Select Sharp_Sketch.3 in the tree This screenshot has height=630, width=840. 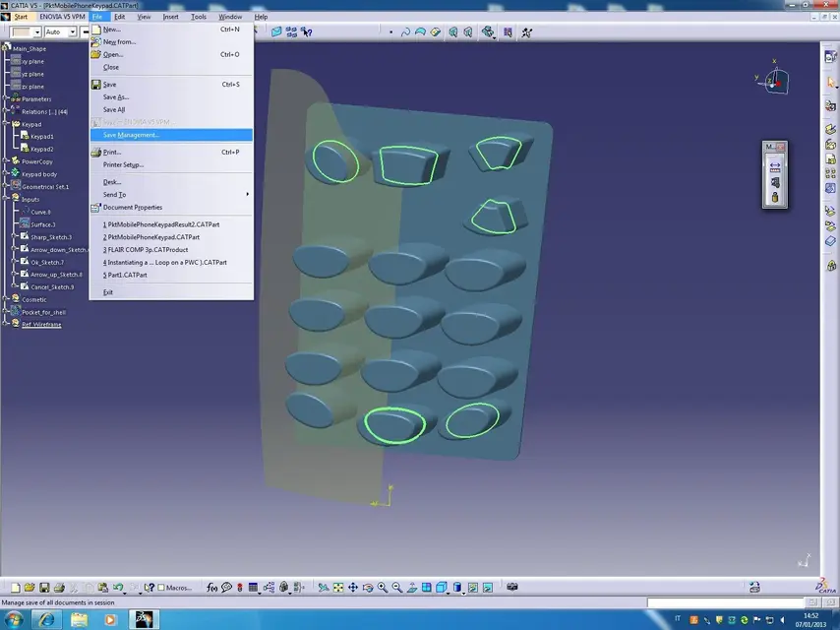[x=51, y=237]
